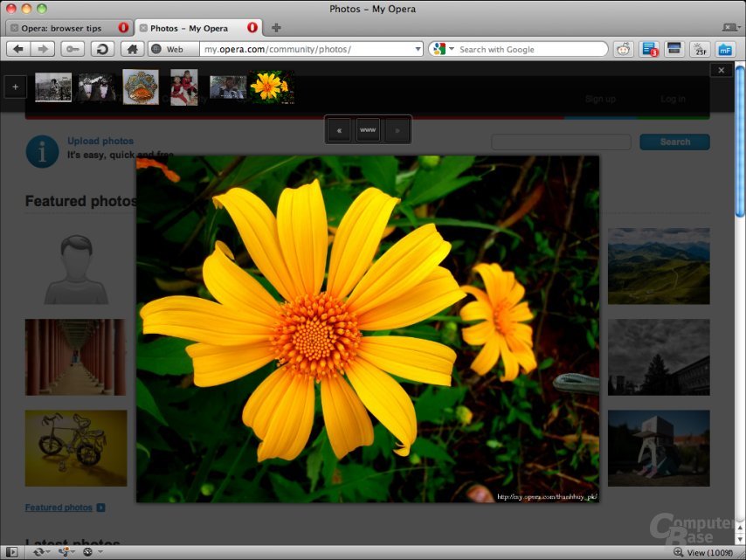Open the Google search engine dropdown
746x560 pixels.
[x=452, y=49]
